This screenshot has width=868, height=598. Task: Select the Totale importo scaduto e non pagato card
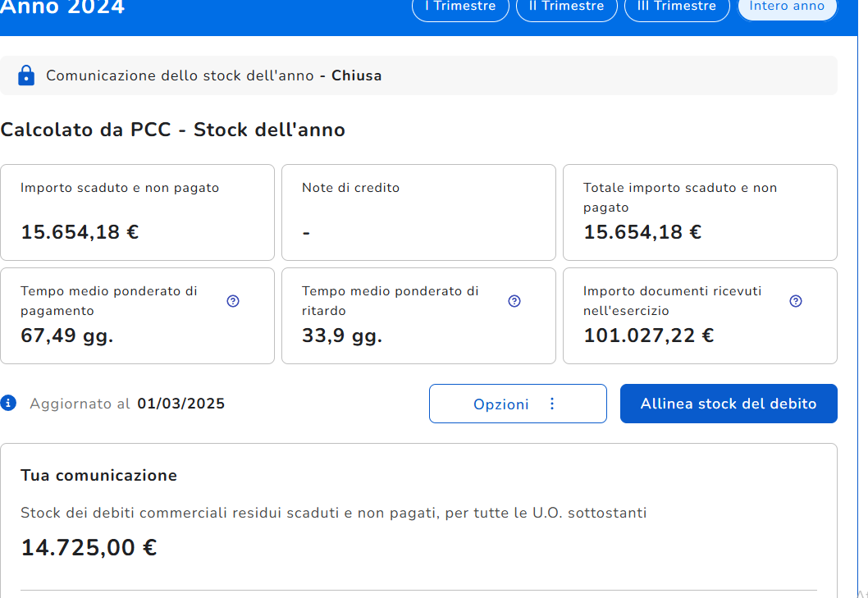point(699,212)
